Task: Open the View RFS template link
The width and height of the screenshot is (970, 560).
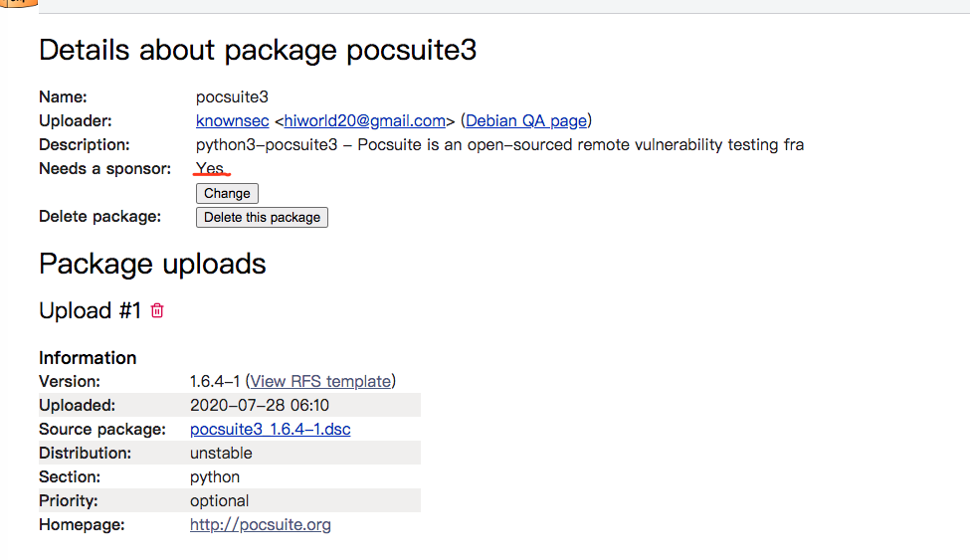Action: [320, 381]
